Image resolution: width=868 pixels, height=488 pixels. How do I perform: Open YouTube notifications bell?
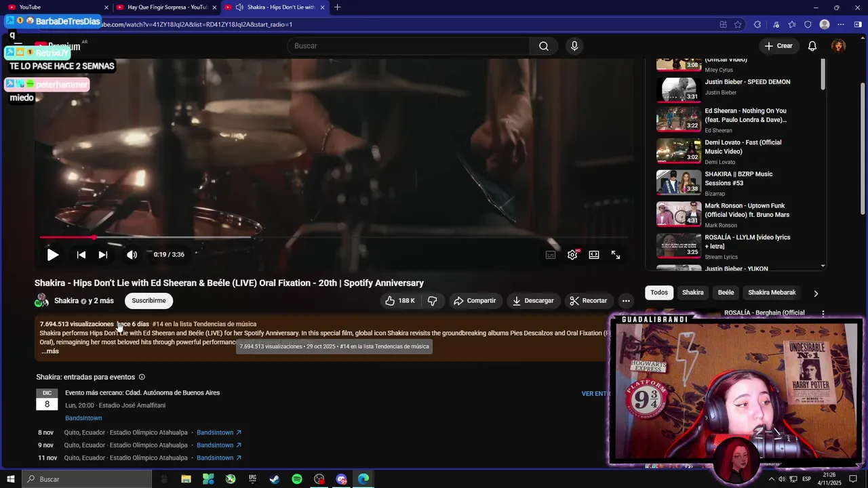point(812,46)
